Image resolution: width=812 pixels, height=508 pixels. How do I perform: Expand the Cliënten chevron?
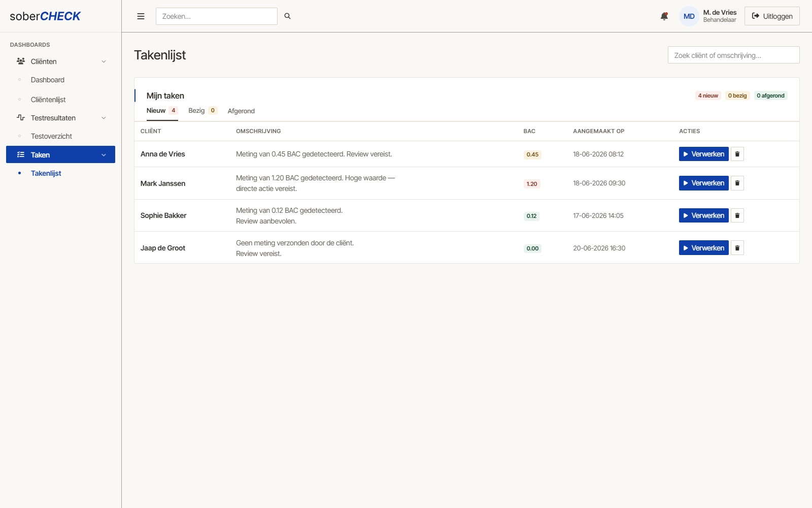pyautogui.click(x=104, y=61)
